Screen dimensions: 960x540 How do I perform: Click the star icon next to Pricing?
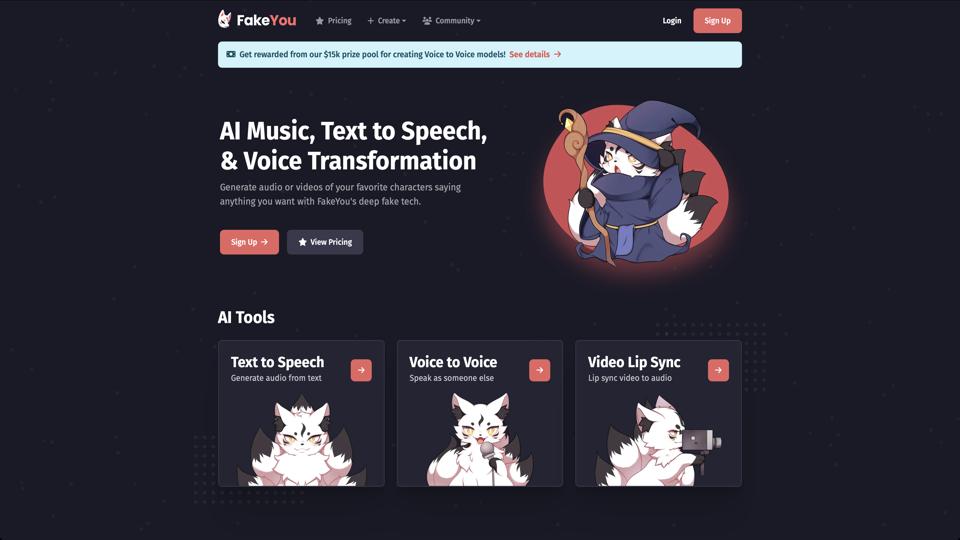tap(320, 21)
